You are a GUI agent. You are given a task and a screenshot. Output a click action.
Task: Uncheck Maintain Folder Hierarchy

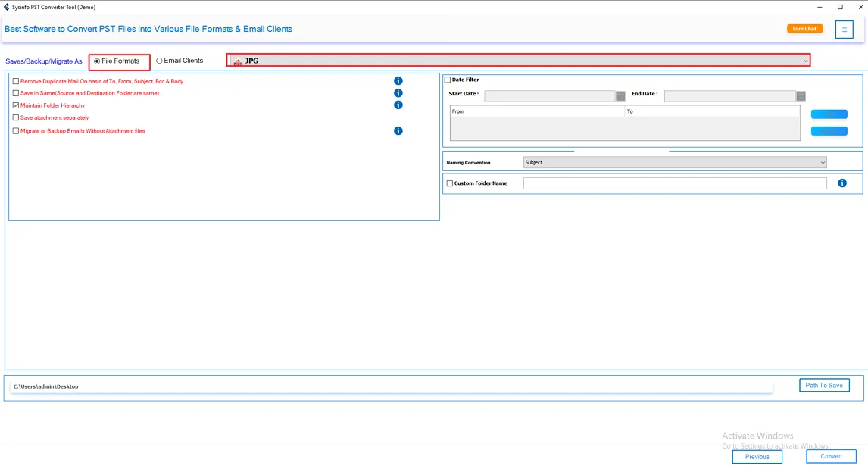coord(16,105)
